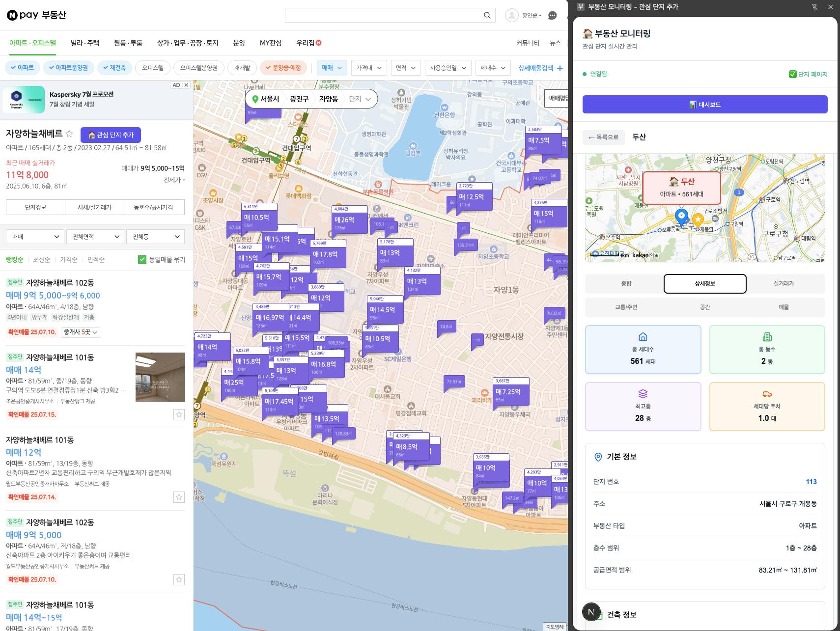840x631 pixels.
Task: Toggle the 아파트분양권 filter chip
Action: [x=68, y=68]
